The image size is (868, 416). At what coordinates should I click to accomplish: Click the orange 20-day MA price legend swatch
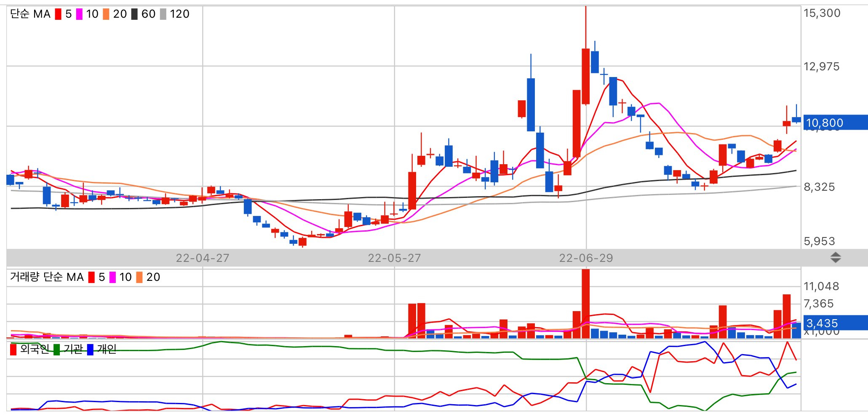(x=106, y=14)
